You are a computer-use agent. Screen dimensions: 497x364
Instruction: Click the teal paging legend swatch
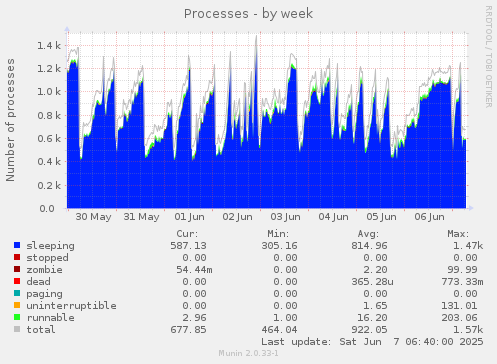(x=17, y=293)
